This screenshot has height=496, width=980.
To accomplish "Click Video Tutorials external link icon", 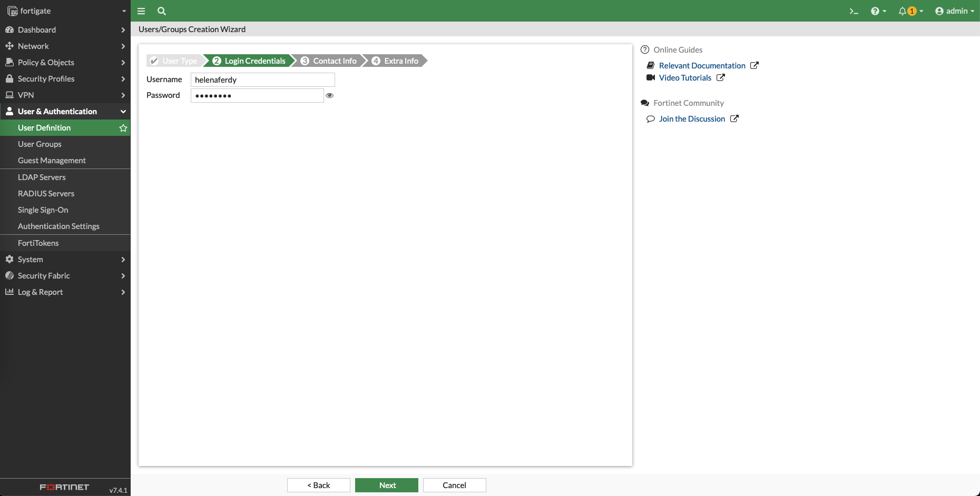I will (721, 77).
